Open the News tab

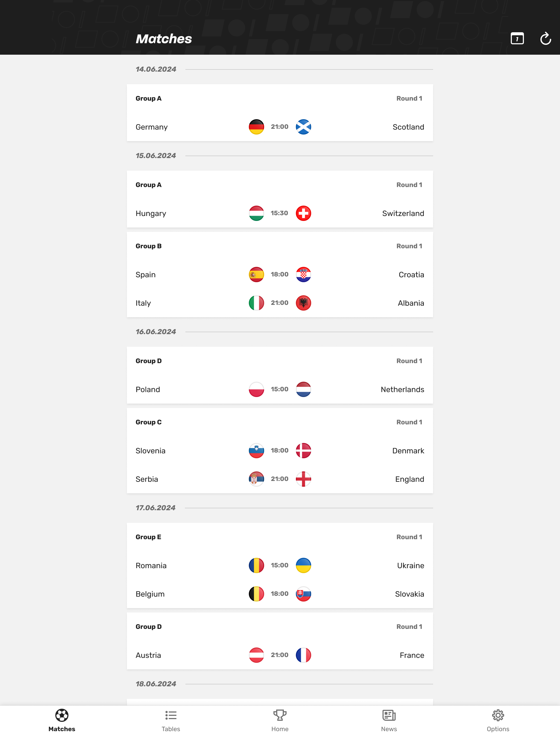click(x=389, y=721)
